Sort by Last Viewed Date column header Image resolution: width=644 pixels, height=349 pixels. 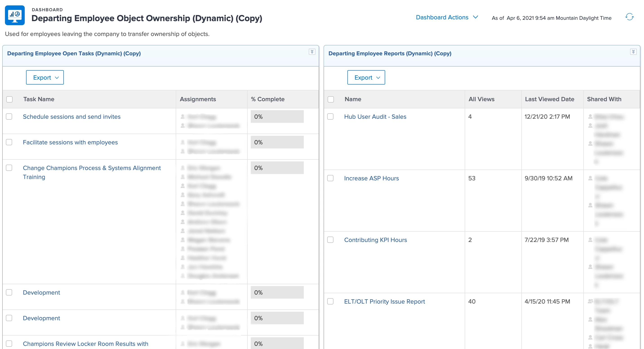coord(549,99)
